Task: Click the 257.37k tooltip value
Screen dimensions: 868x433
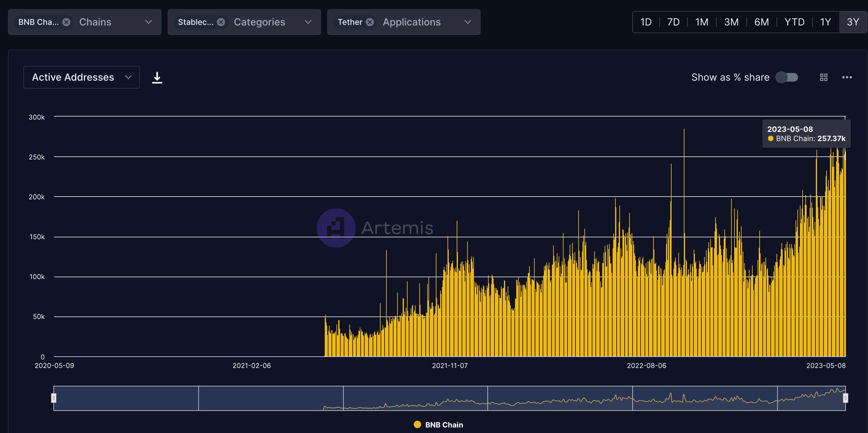Action: (831, 138)
